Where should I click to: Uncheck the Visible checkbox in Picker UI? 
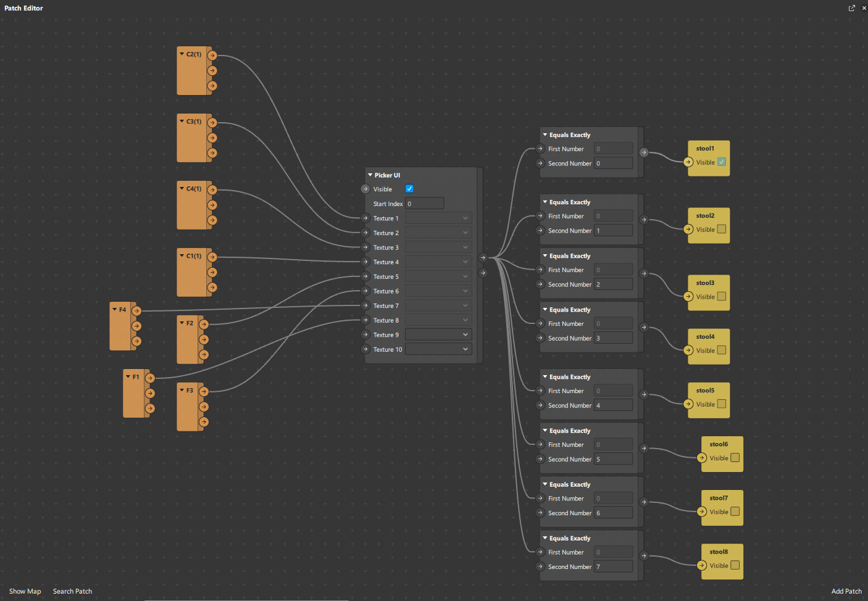pyautogui.click(x=409, y=189)
